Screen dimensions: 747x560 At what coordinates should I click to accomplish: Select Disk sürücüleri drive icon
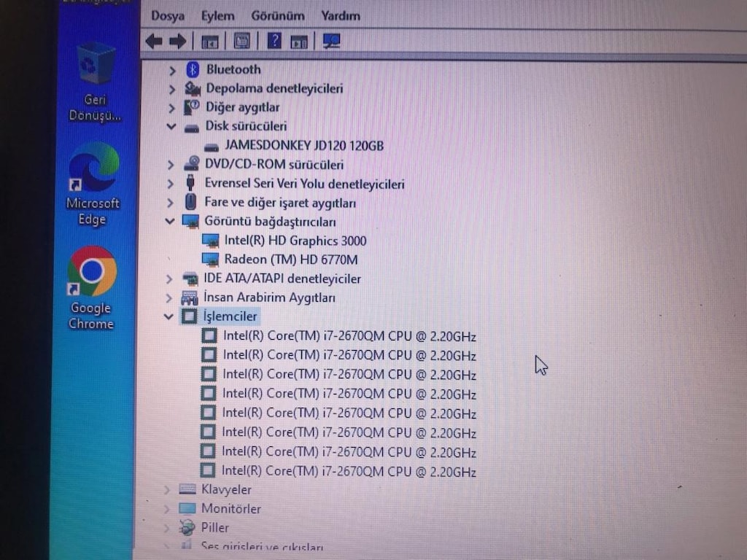tap(192, 128)
